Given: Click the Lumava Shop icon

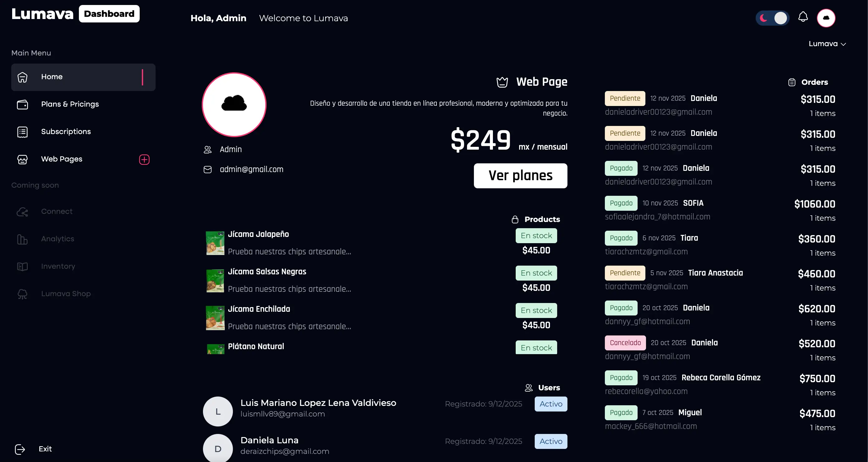Looking at the screenshot, I should tap(22, 294).
